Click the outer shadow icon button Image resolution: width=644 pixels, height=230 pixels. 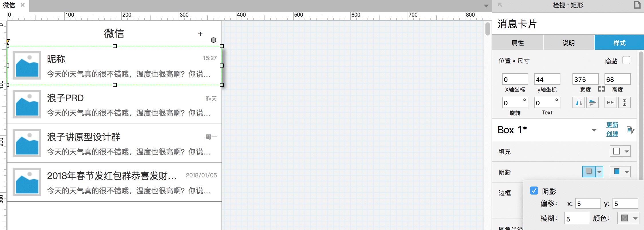(589, 172)
